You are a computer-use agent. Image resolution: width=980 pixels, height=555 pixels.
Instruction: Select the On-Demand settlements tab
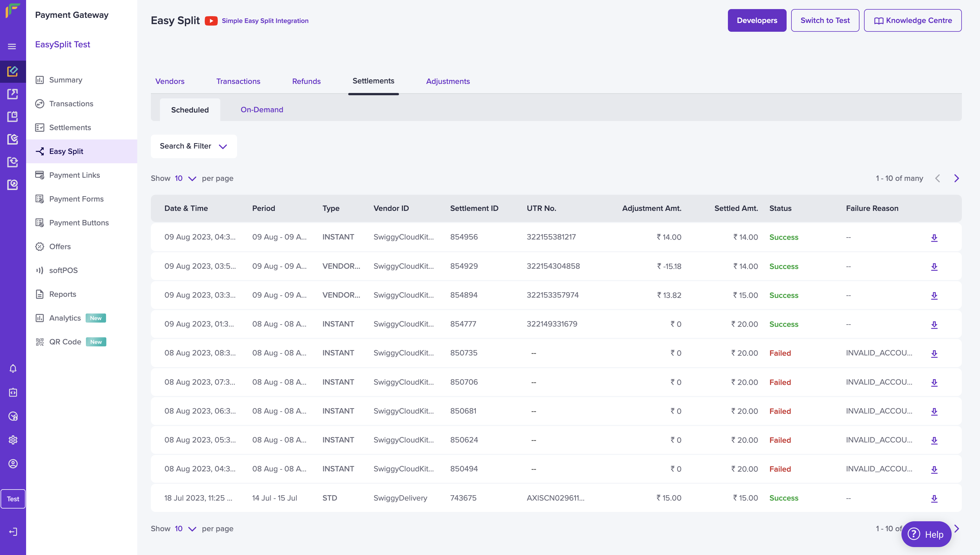coord(261,110)
